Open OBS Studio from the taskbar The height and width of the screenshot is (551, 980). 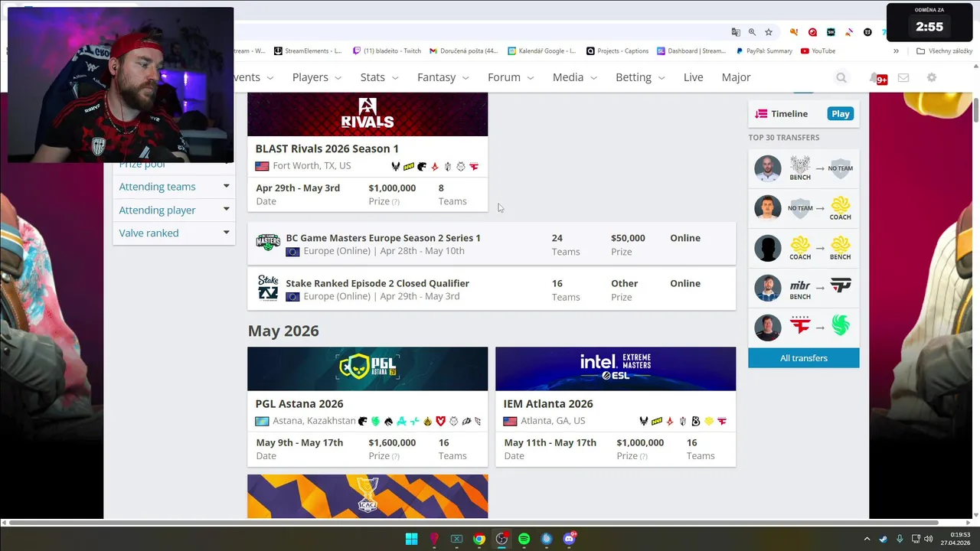click(501, 539)
